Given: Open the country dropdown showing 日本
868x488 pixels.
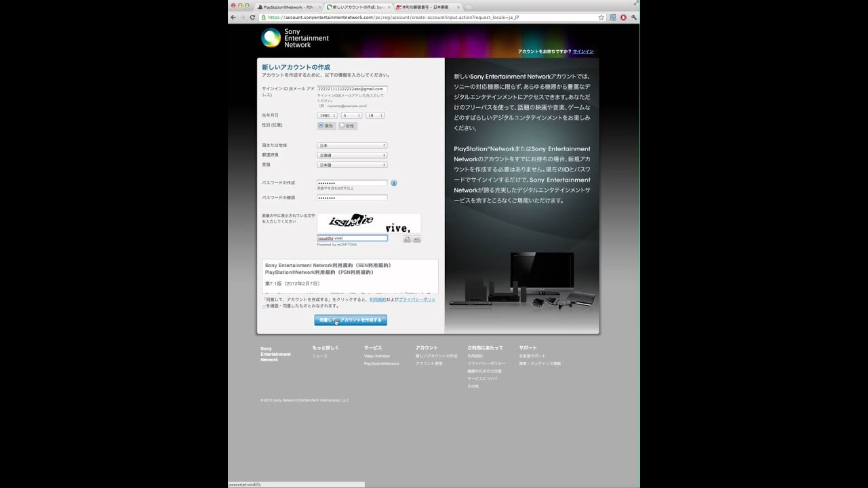Looking at the screenshot, I should tap(352, 146).
